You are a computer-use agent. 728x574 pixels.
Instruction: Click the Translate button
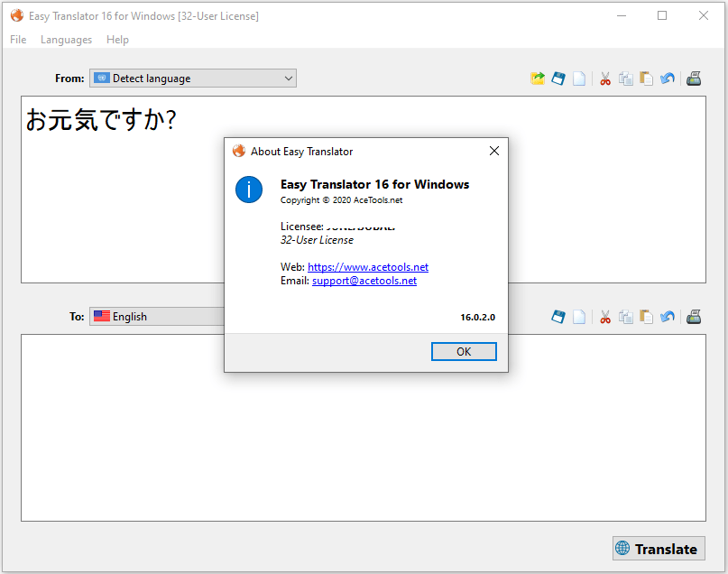659,549
